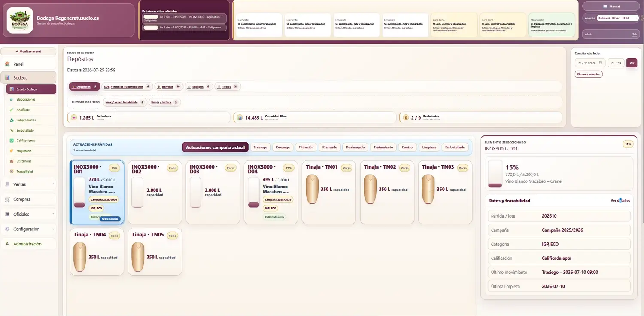Click the Compras shopping cart icon
This screenshot has width=644, height=316.
pyautogui.click(x=7, y=199)
